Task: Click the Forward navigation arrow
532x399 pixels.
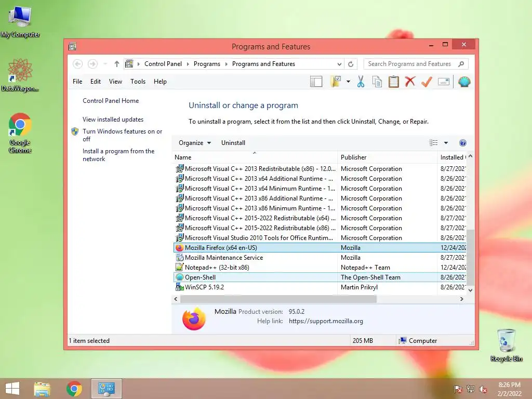Action: (92, 64)
